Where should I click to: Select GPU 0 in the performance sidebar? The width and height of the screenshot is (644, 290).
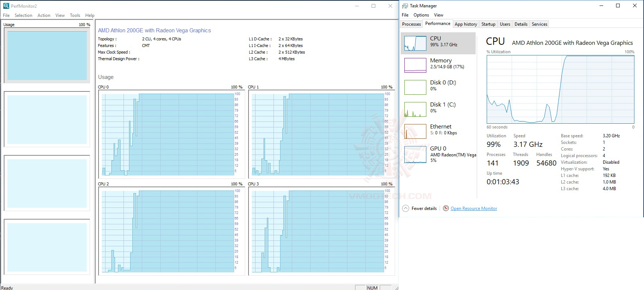click(438, 154)
